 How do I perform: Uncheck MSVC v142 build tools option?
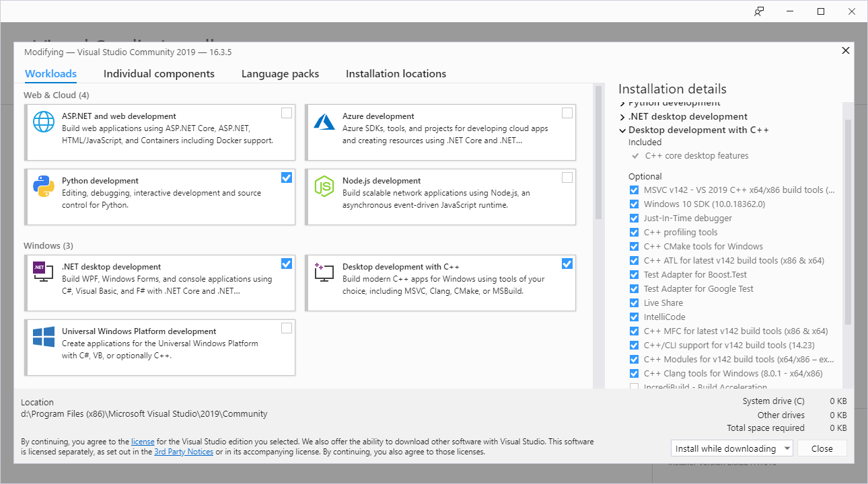click(634, 190)
